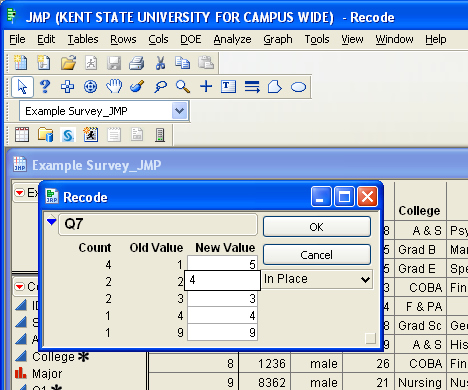Viewport: 468px width, 390px height.
Task: Click the data table grid icon
Action: 22,135
